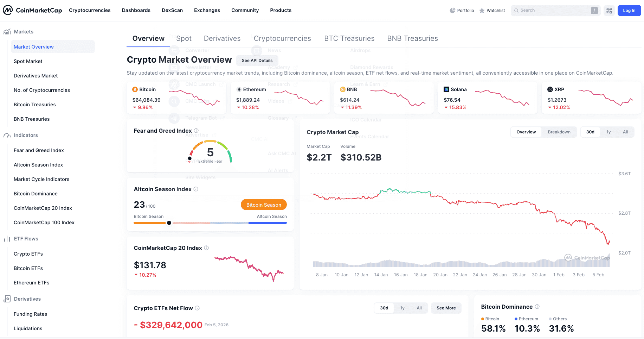Click the Altcoin Season Index slider marker

point(169,223)
